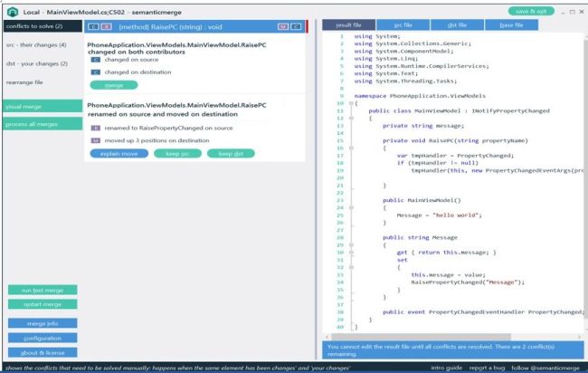The height and width of the screenshot is (373, 588).
Task: Click the code line 'public MainViewModel()'
Action: click(422, 200)
